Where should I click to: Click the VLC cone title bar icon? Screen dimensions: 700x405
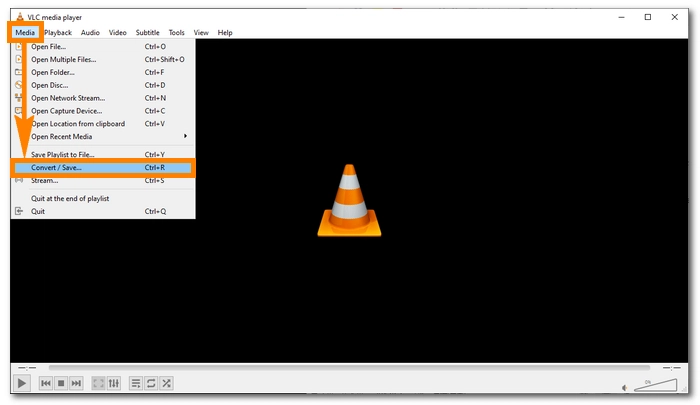click(20, 17)
